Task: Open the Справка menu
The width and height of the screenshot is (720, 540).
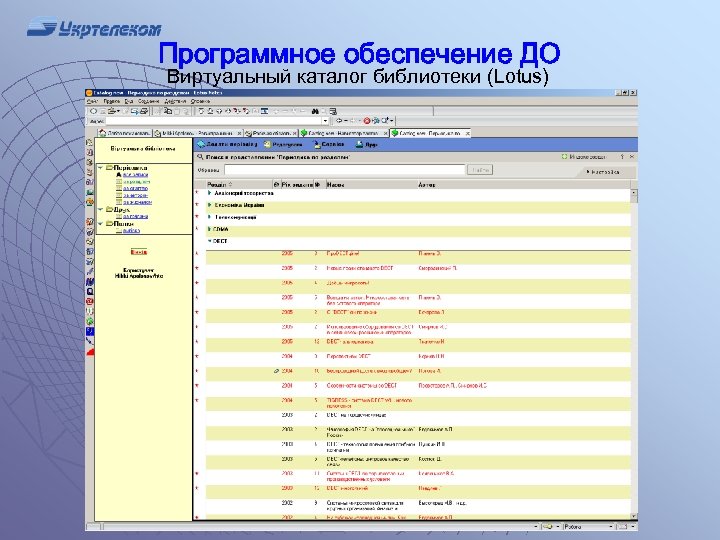Action: [200, 101]
